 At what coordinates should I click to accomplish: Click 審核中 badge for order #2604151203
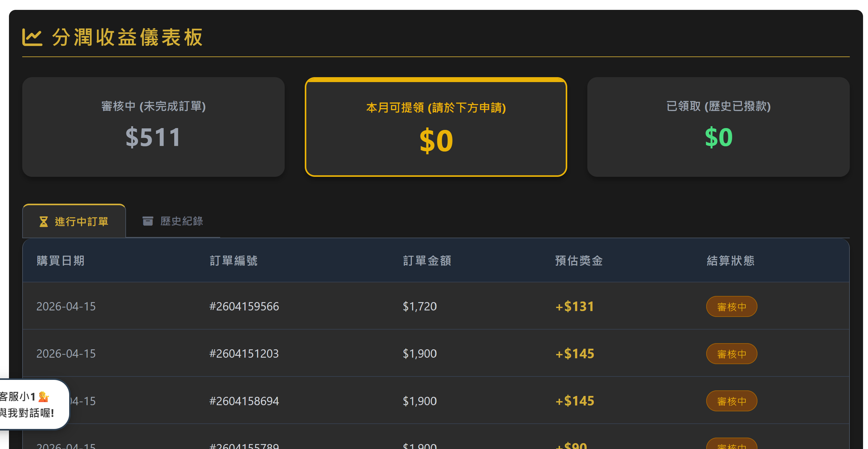731,354
